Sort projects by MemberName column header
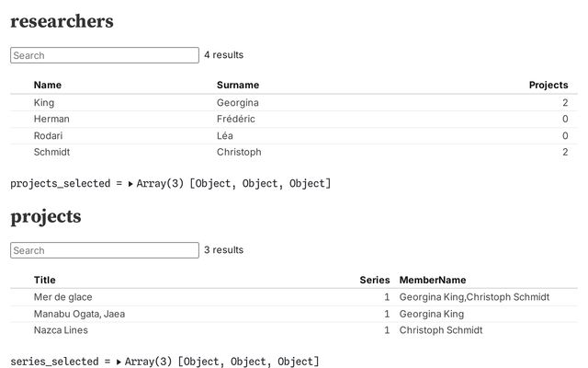Image resolution: width=588 pixels, height=368 pixels. coord(433,280)
